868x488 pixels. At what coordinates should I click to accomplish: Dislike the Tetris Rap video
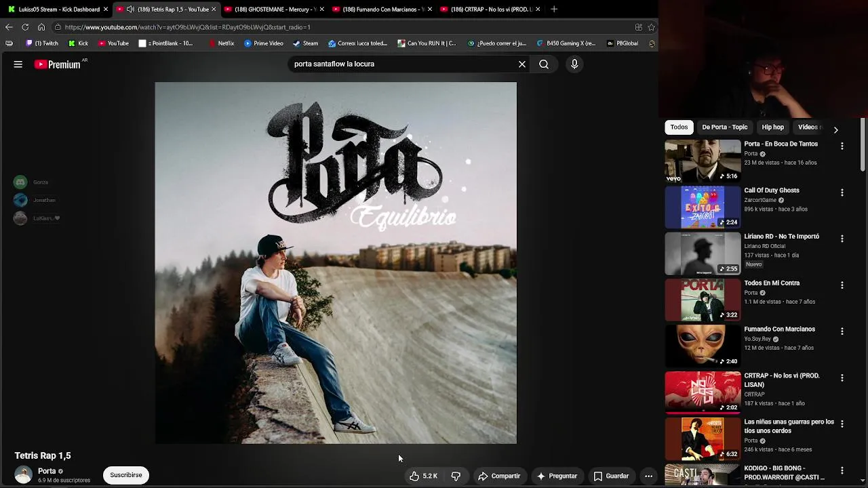coord(456,476)
